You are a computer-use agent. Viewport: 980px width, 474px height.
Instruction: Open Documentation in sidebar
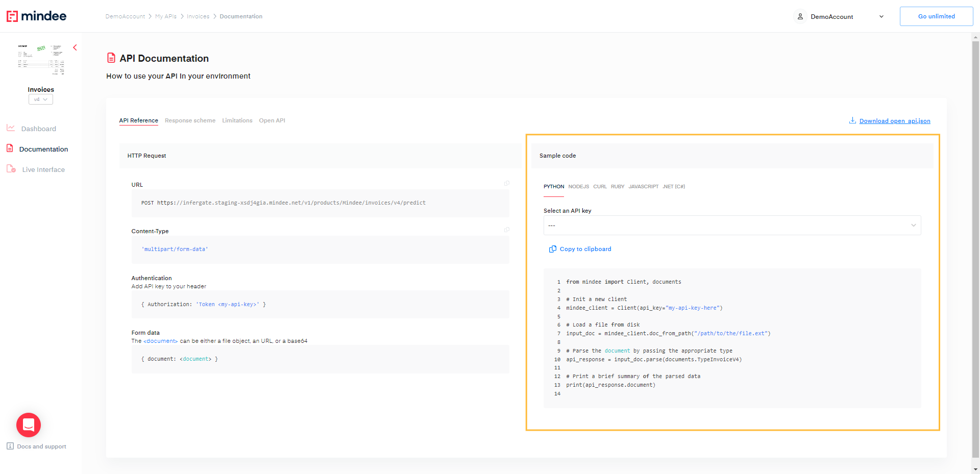click(43, 149)
